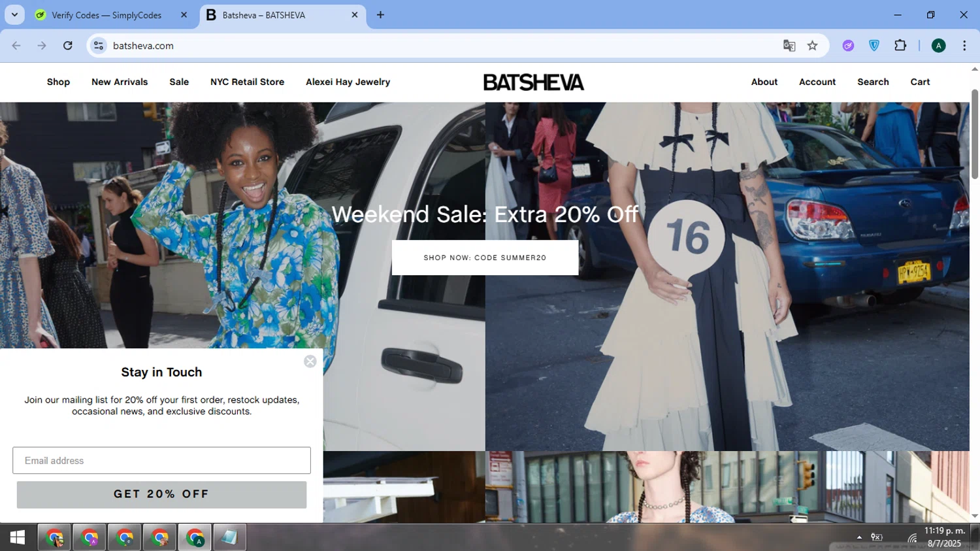The image size is (980, 551).
Task: Close the Stay in Touch popup
Action: tap(310, 361)
